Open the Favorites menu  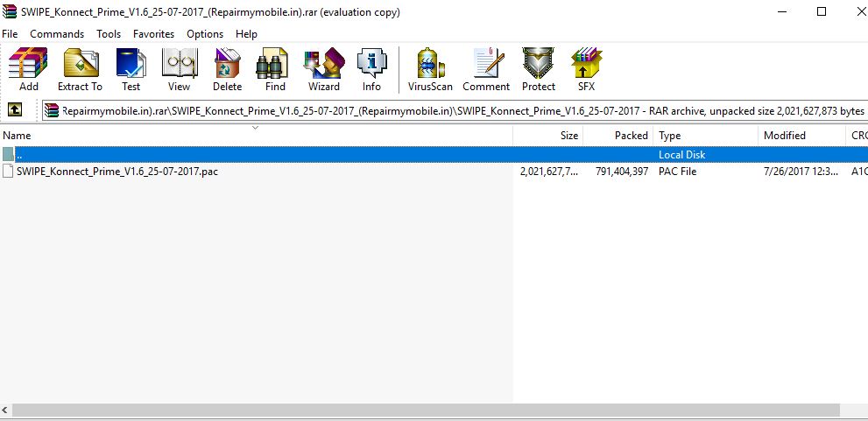pyautogui.click(x=153, y=34)
